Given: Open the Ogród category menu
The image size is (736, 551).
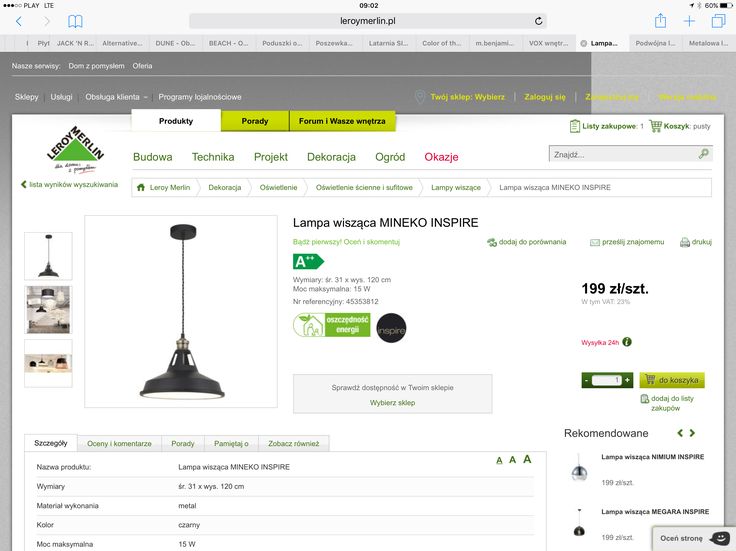Looking at the screenshot, I should pos(390,157).
